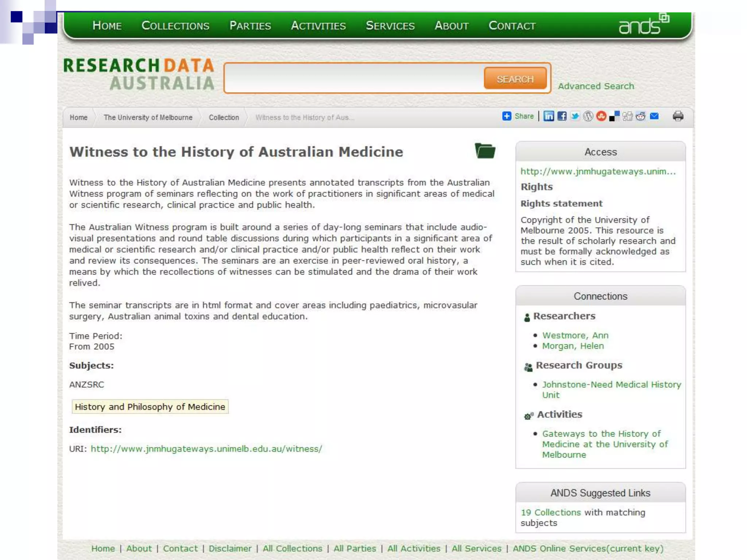This screenshot has height=560, width=747.
Task: Print the page using printer icon
Action: point(678,116)
